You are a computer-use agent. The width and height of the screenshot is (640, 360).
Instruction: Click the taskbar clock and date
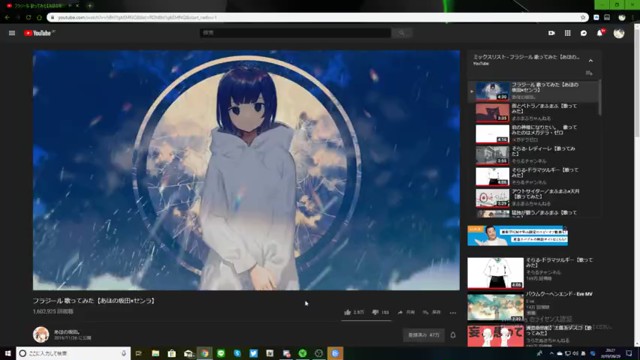[611, 353]
